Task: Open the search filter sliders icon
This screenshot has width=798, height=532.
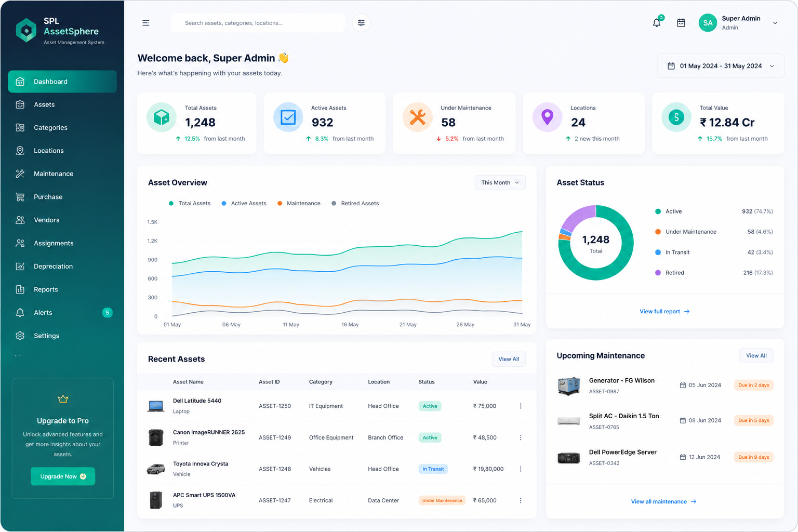Action: click(361, 23)
